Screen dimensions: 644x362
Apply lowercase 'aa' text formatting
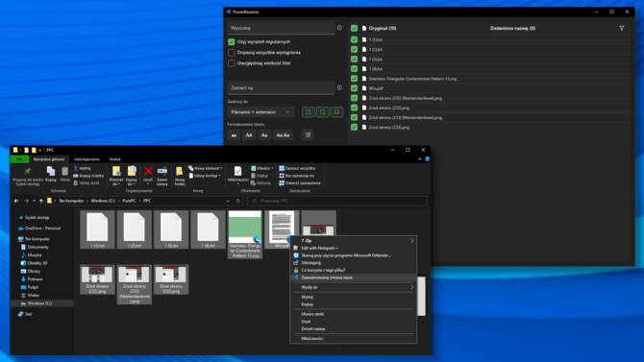pyautogui.click(x=235, y=135)
